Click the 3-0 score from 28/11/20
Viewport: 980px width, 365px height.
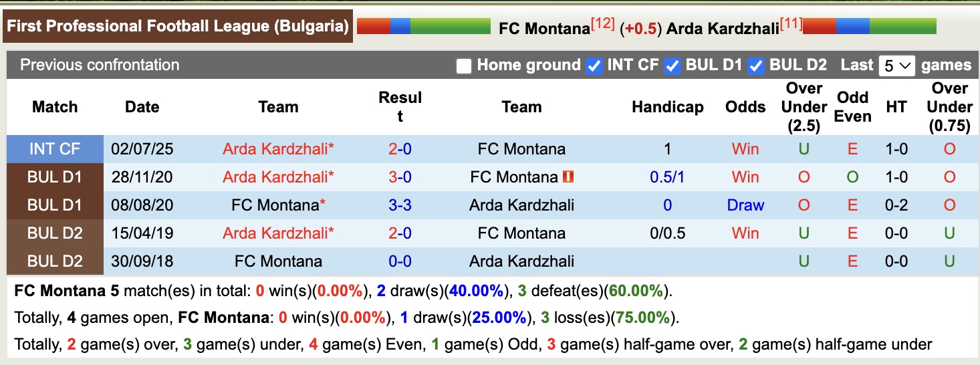point(400,176)
